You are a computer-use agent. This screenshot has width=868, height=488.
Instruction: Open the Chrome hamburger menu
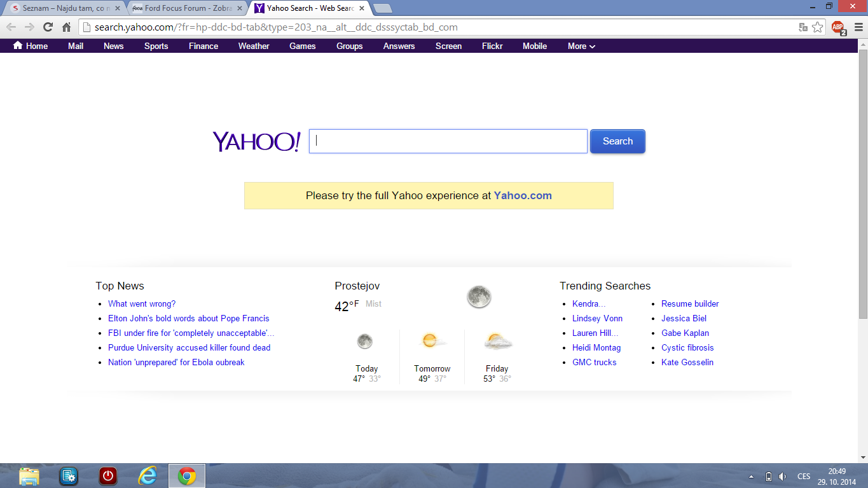(858, 27)
